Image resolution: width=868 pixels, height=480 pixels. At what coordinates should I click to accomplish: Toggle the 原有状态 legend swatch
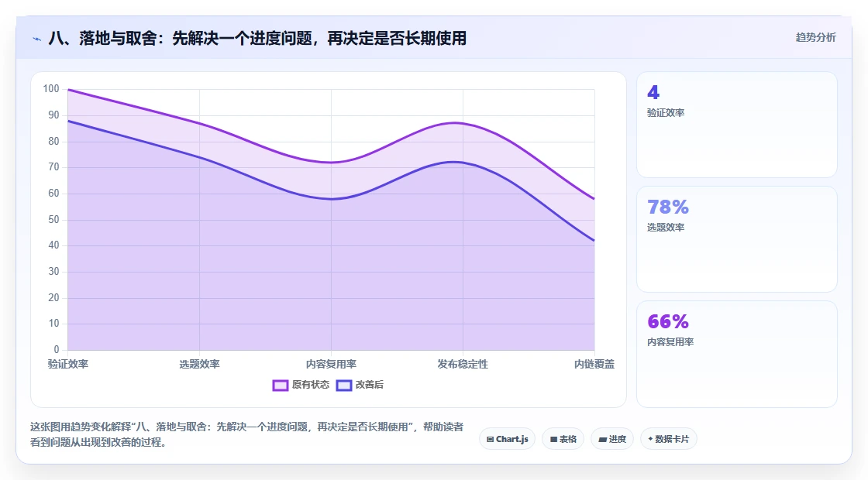pyautogui.click(x=280, y=385)
